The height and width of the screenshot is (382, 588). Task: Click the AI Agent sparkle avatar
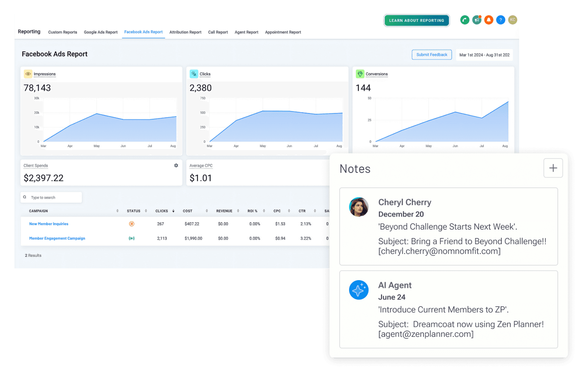tap(359, 290)
